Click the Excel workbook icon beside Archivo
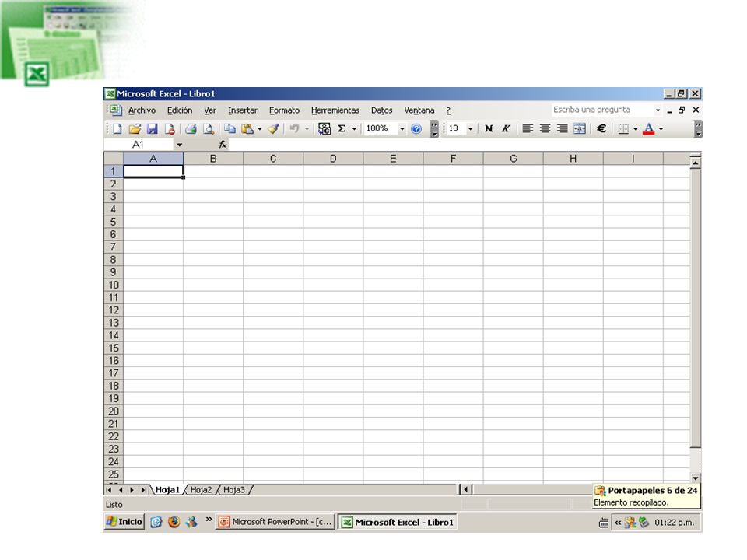 [x=115, y=110]
